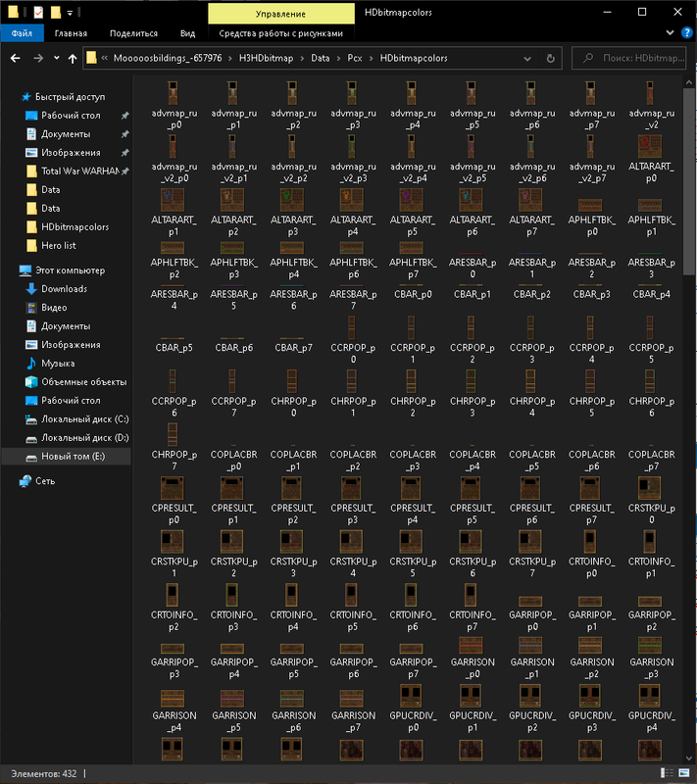Image resolution: width=697 pixels, height=784 pixels.
Task: Select the GARRISON_p7 file thumbnail
Action: click(x=352, y=698)
